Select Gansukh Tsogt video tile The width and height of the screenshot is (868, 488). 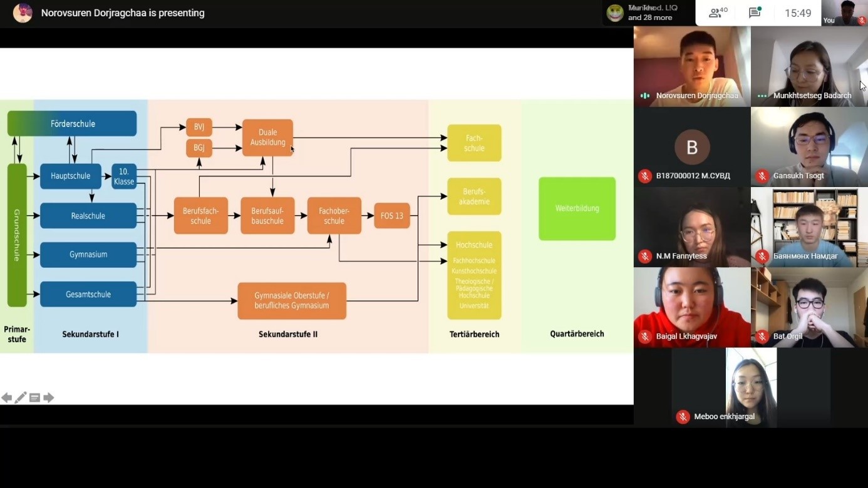tap(809, 147)
